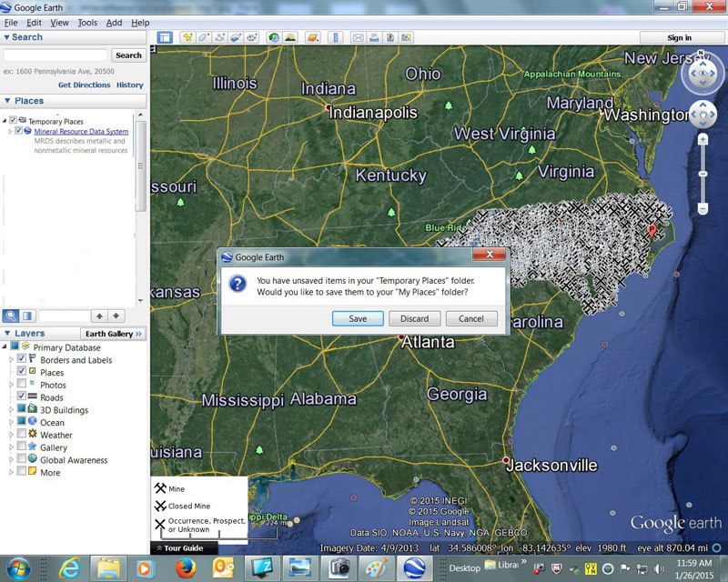Click the Print toolbar icon

[374, 37]
